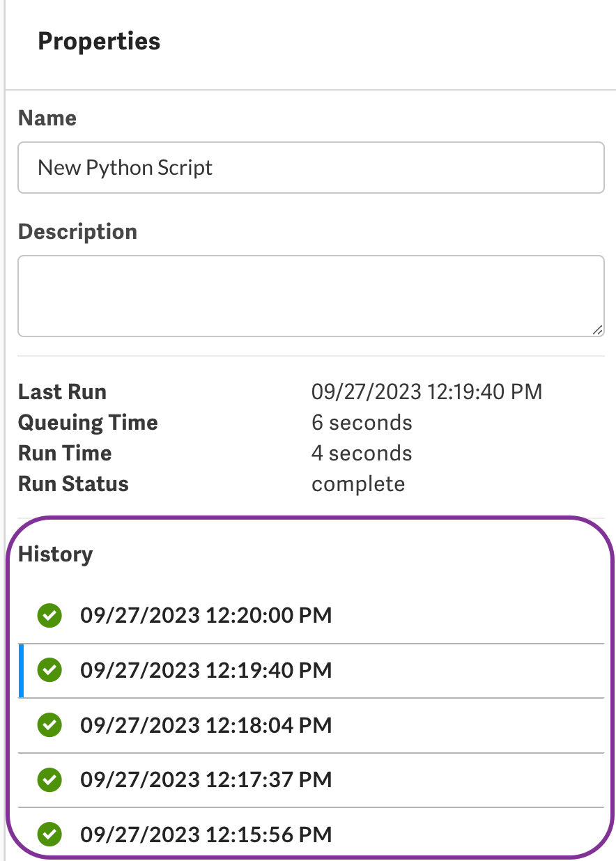Select the 09/27/2023 12:19:40 PM history run

[206, 671]
